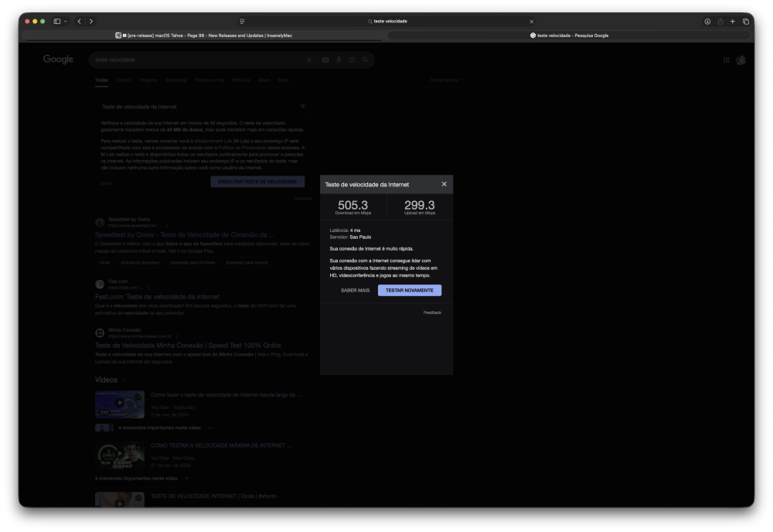Click the Google logo
The height and width of the screenshot is (532, 773).
point(58,60)
